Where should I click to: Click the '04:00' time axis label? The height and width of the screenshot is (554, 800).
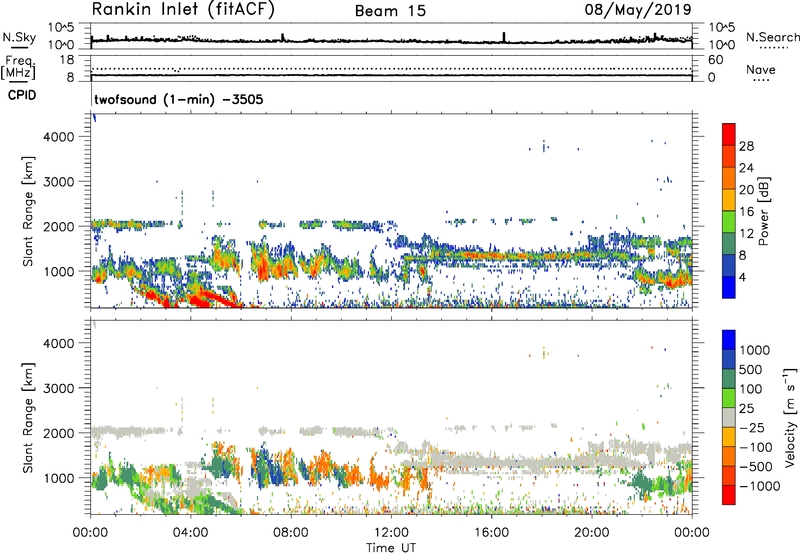tap(191, 533)
